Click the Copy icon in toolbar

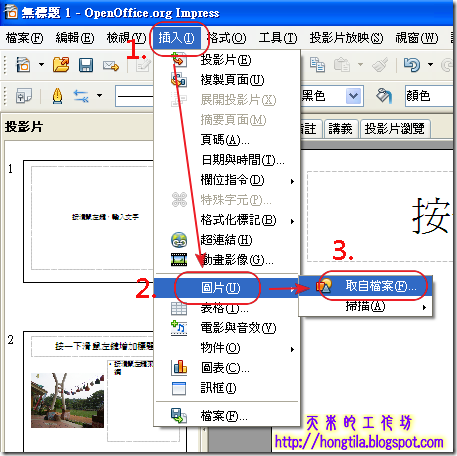coord(317,64)
